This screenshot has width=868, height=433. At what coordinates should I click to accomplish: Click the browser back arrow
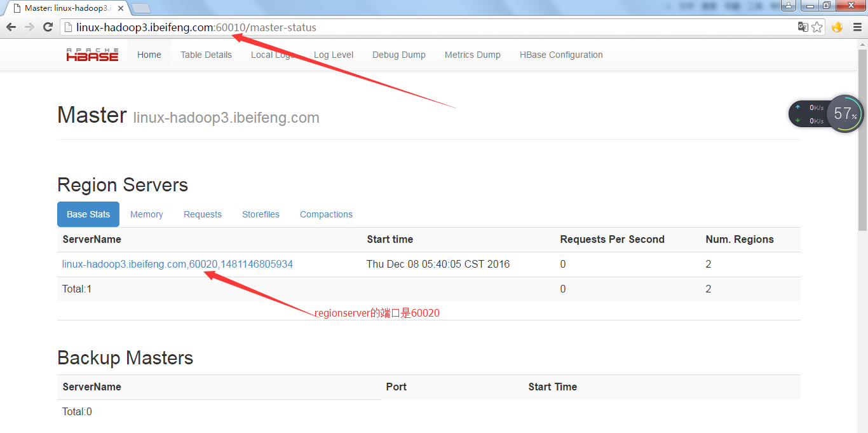click(11, 27)
